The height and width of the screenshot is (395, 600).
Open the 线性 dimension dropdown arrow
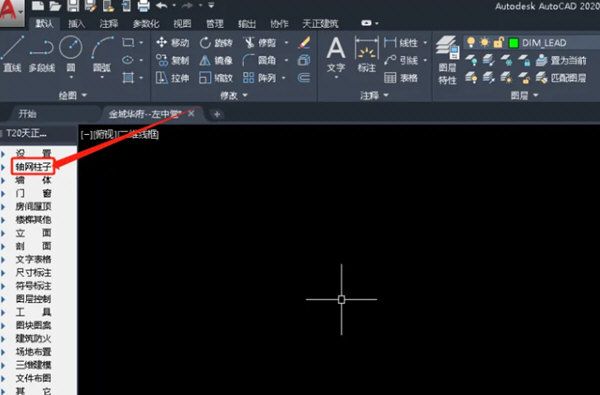tap(425, 42)
